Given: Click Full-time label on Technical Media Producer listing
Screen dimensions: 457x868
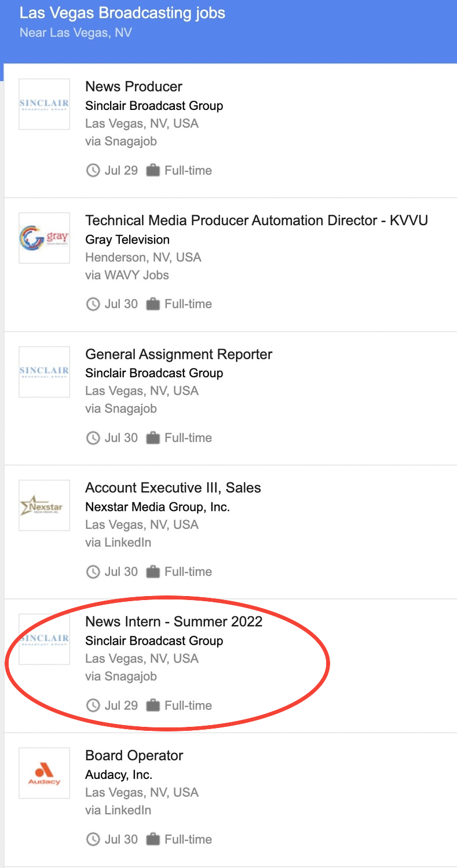Looking at the screenshot, I should click(188, 304).
